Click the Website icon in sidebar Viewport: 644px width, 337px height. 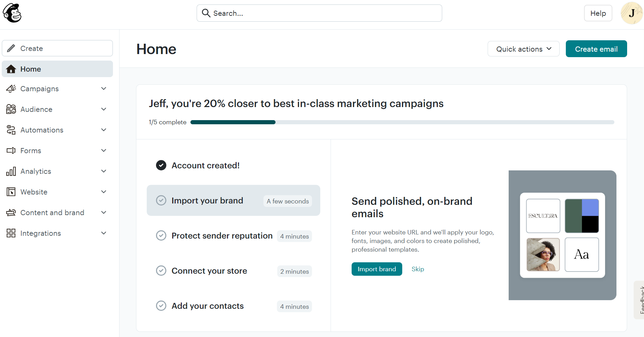point(11,192)
